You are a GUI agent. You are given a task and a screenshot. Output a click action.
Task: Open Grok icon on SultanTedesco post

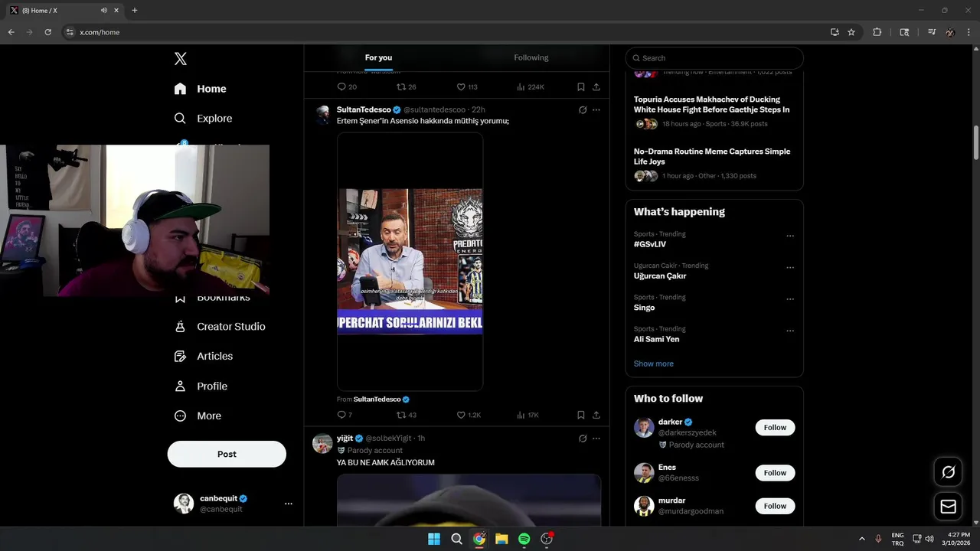(583, 110)
